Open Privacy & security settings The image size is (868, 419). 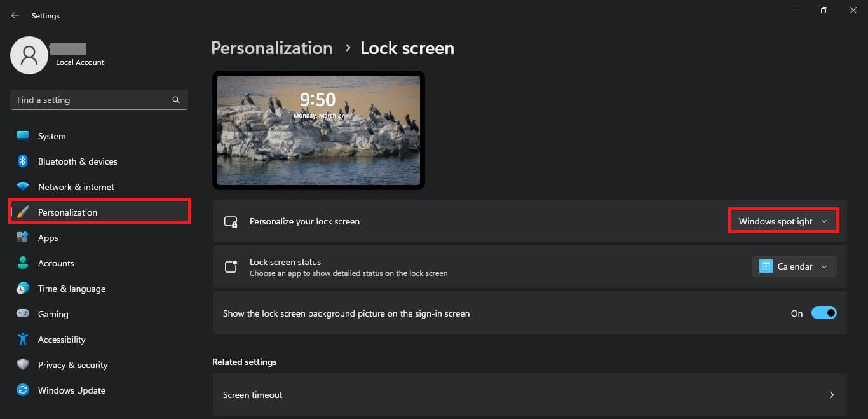[x=73, y=364]
